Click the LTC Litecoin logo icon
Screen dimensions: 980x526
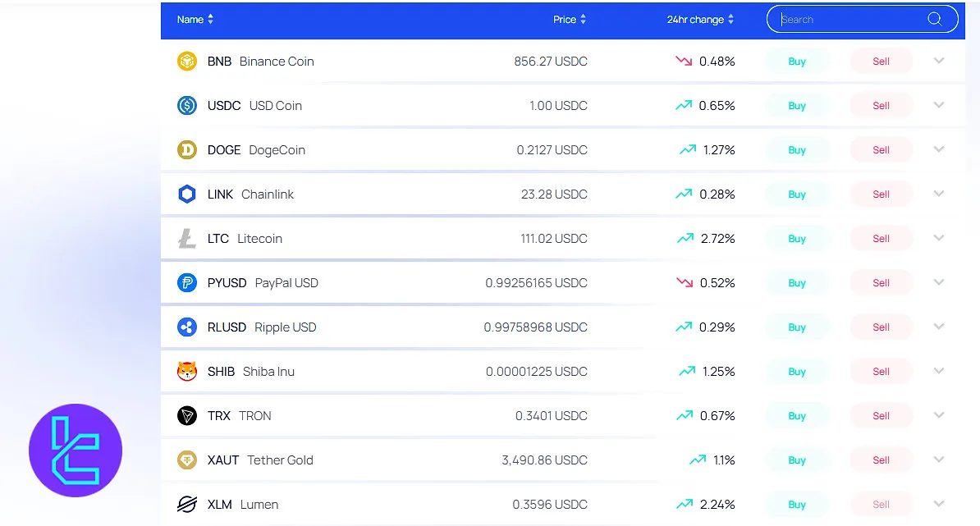pyautogui.click(x=187, y=239)
